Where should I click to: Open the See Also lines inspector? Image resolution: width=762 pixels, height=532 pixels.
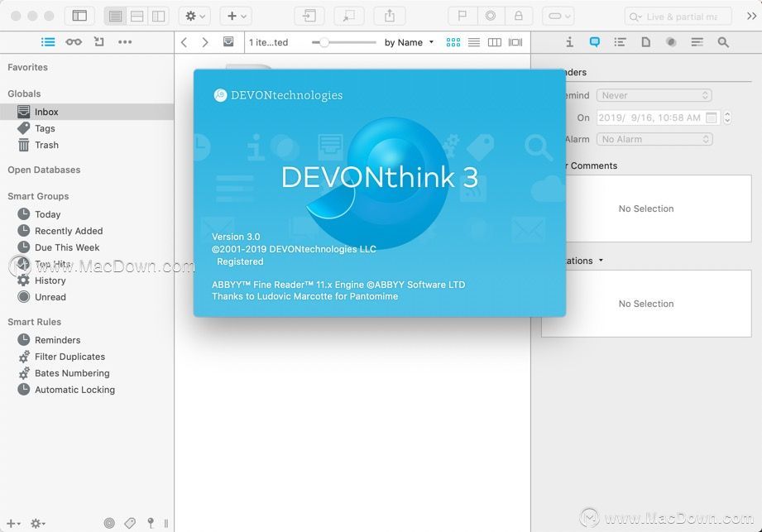click(697, 42)
